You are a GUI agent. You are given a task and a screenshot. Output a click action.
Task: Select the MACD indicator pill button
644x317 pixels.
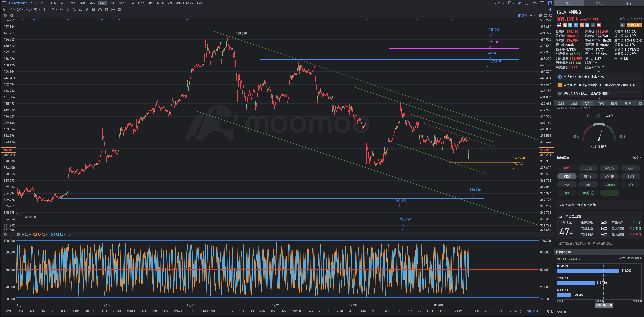[x=609, y=168]
